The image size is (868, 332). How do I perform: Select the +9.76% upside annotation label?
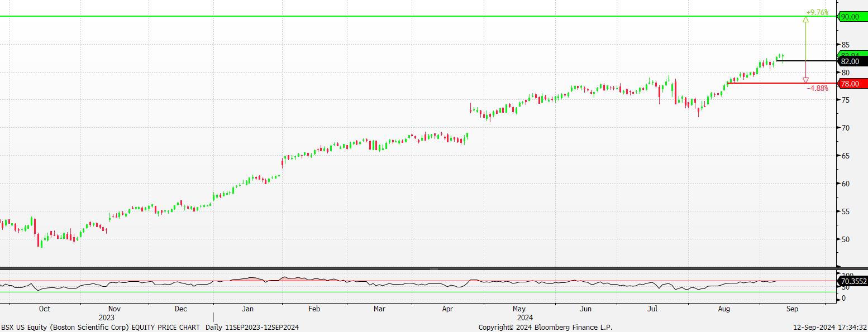[817, 12]
